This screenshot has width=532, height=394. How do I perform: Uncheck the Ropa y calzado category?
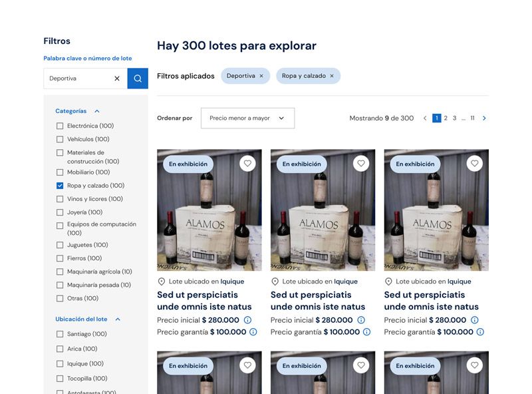pos(60,186)
